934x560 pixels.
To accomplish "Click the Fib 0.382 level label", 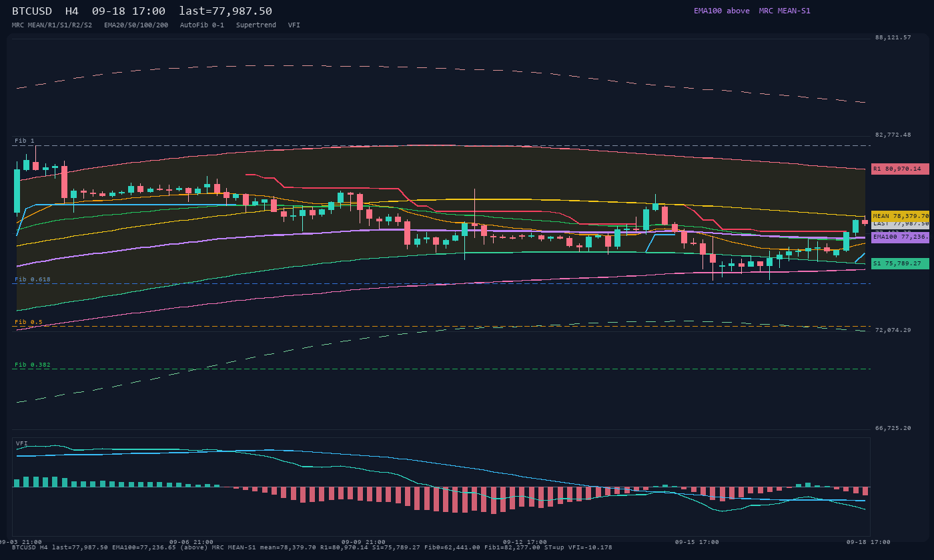I will (x=33, y=365).
